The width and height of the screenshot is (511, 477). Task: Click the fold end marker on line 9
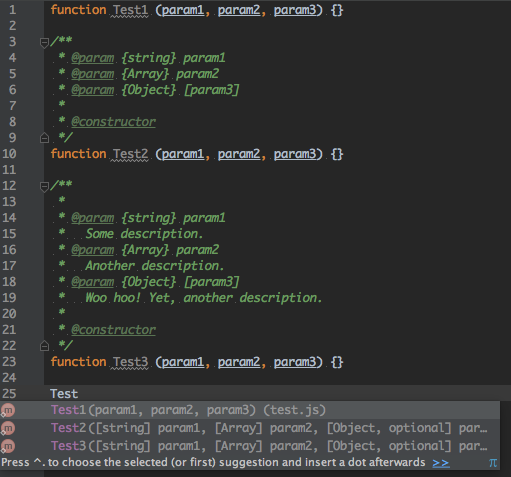(44, 138)
